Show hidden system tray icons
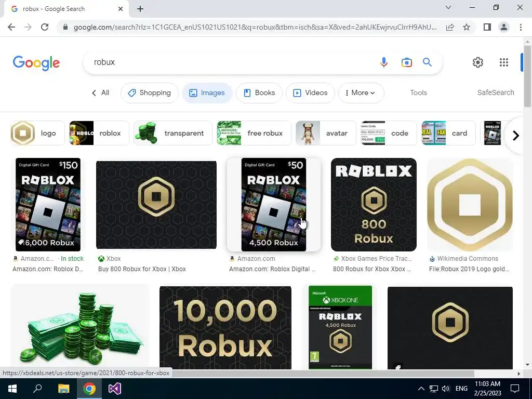This screenshot has width=532, height=399. [x=421, y=389]
